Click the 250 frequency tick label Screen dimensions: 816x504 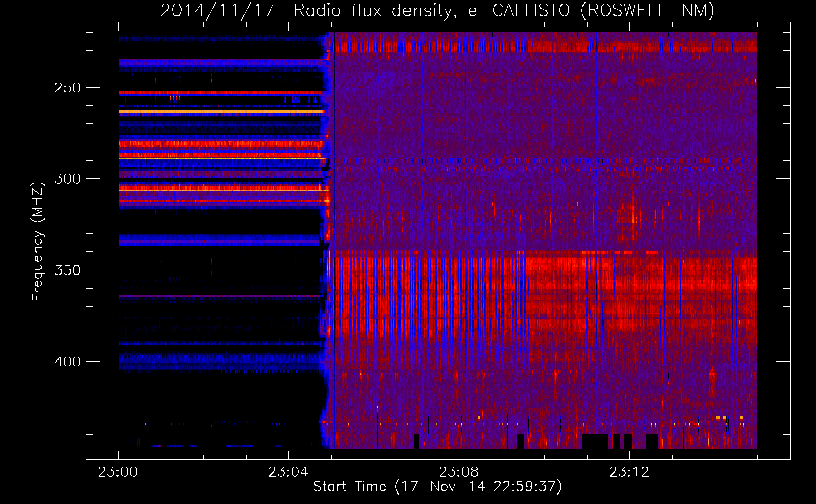[x=68, y=88]
